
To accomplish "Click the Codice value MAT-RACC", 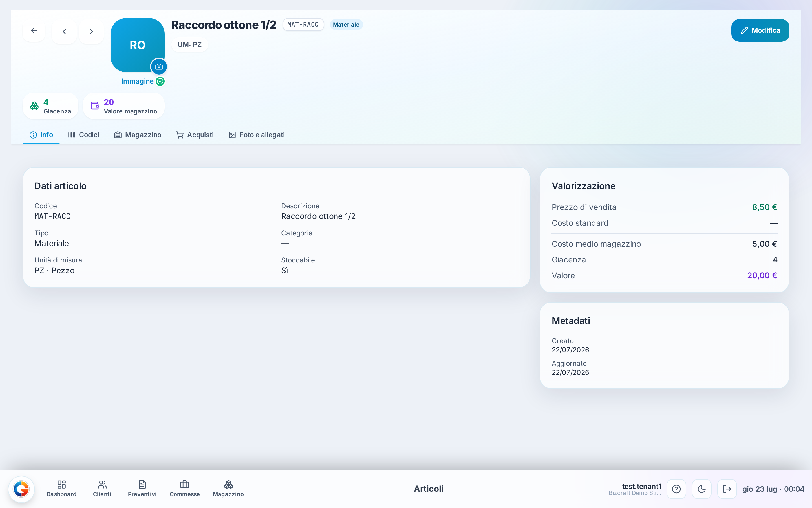I will click(x=52, y=216).
